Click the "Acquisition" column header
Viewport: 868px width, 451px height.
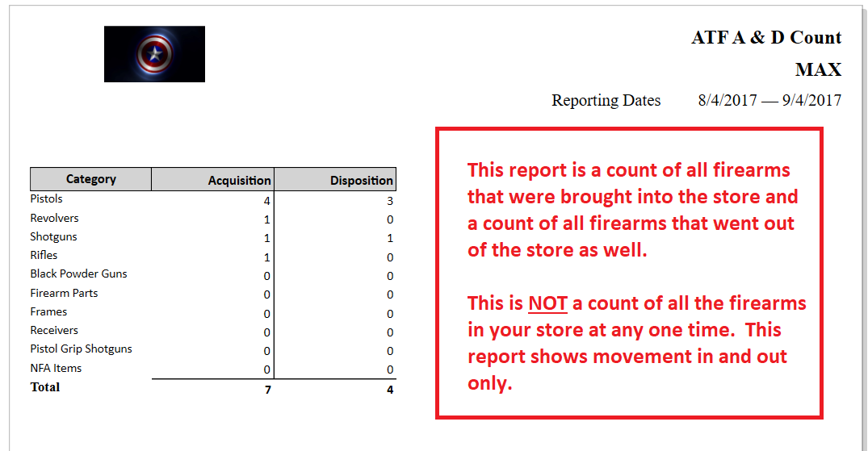click(213, 180)
